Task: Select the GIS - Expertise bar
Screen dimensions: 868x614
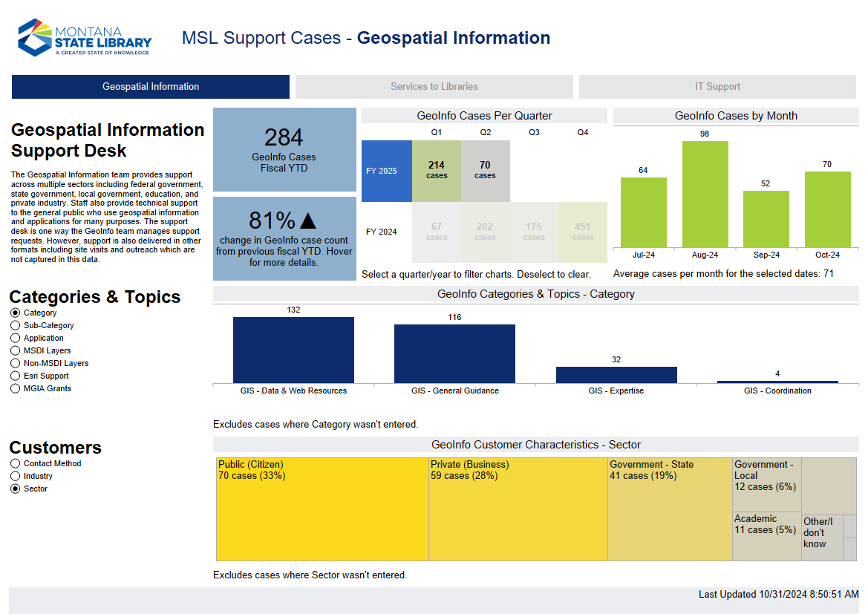Action: pos(616,374)
